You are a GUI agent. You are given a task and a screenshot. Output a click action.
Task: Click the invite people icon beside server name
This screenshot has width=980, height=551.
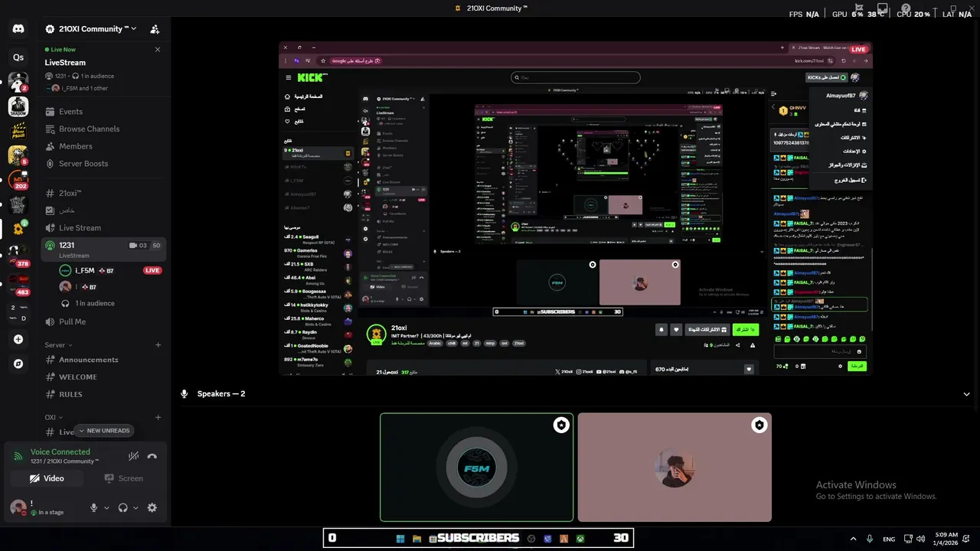click(155, 29)
